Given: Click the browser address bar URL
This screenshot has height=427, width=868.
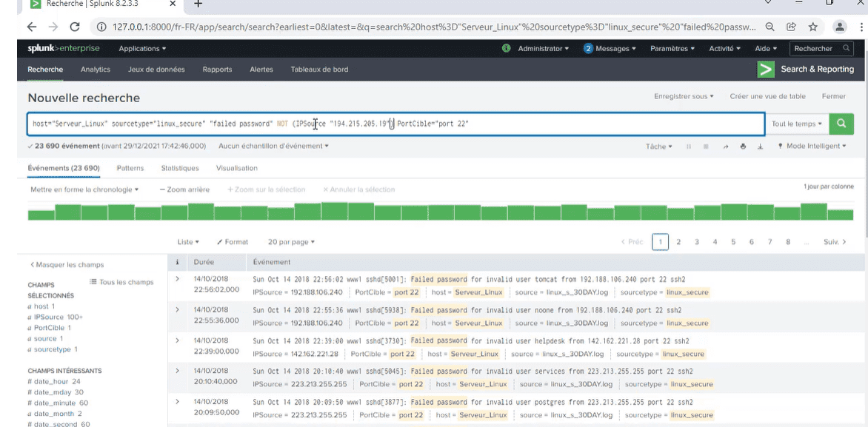Looking at the screenshot, I should 433,27.
